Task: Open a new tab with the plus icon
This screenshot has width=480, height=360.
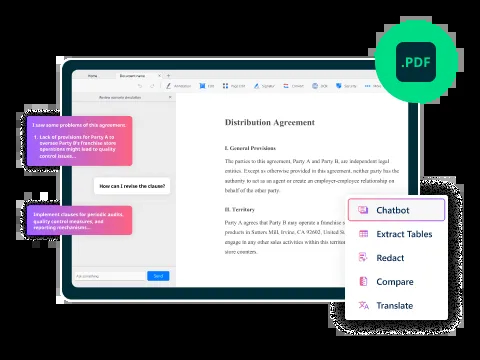Action: [x=168, y=76]
